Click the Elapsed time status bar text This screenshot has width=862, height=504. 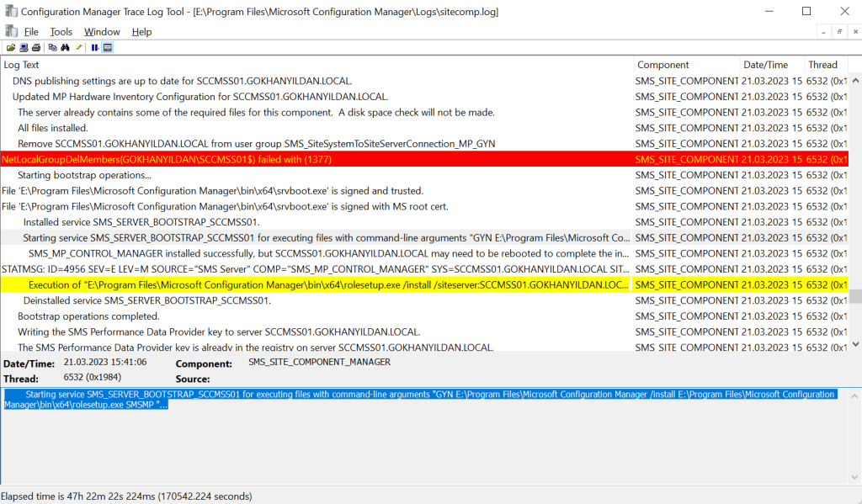point(126,496)
